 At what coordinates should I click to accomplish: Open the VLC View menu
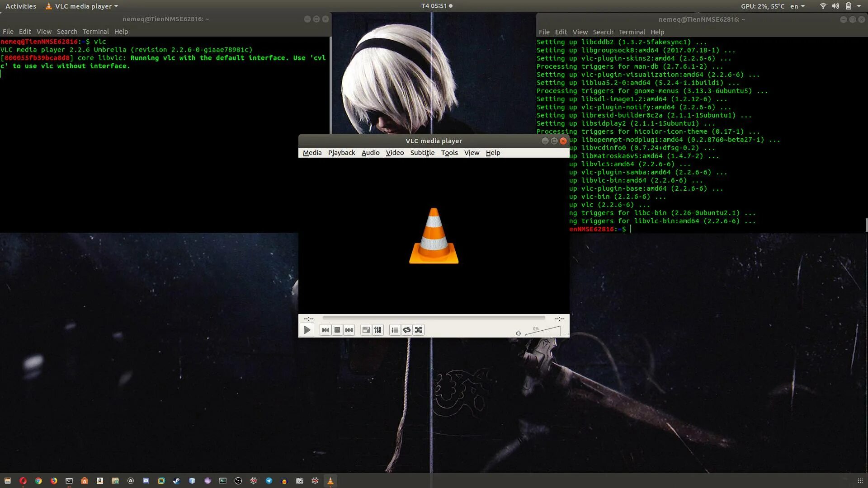click(x=472, y=153)
